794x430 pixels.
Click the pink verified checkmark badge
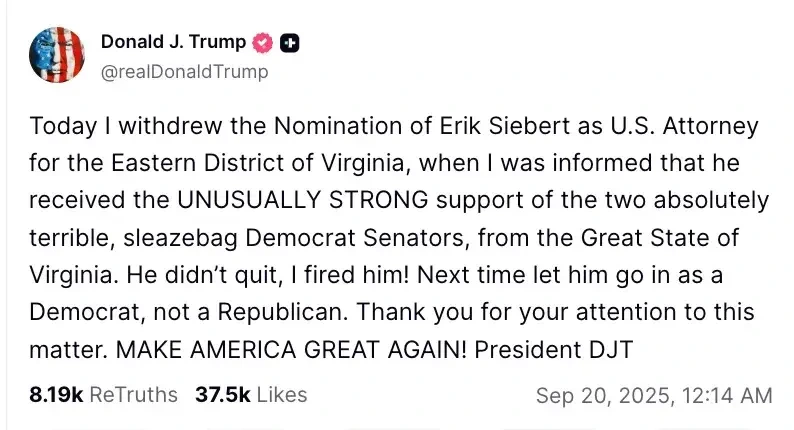(x=263, y=43)
